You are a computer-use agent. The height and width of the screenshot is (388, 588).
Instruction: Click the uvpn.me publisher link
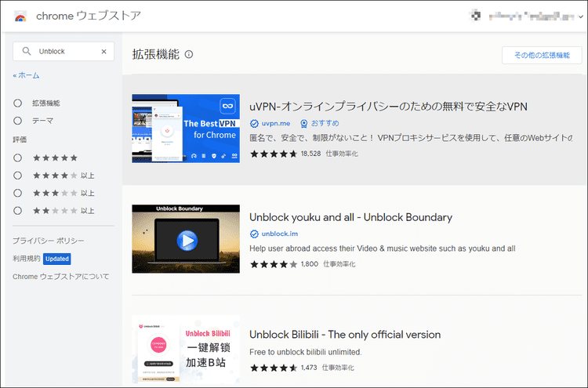click(276, 123)
